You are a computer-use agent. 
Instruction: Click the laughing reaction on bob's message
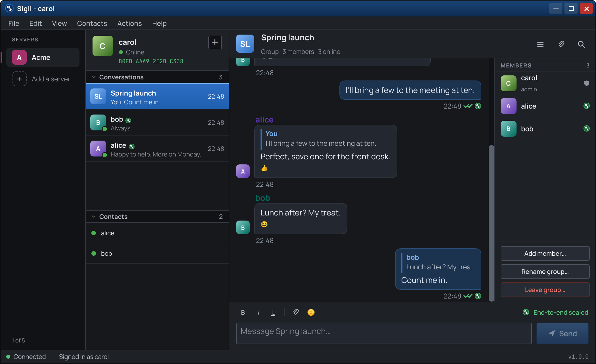[264, 224]
